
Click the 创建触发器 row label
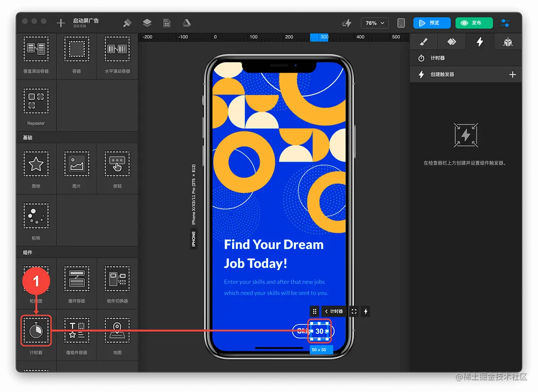tap(443, 74)
